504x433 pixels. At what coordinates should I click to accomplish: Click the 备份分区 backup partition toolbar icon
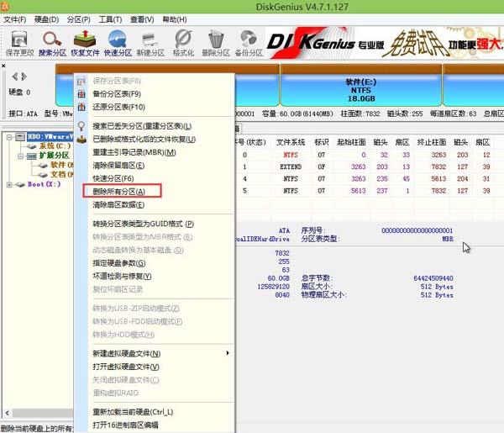tap(249, 43)
